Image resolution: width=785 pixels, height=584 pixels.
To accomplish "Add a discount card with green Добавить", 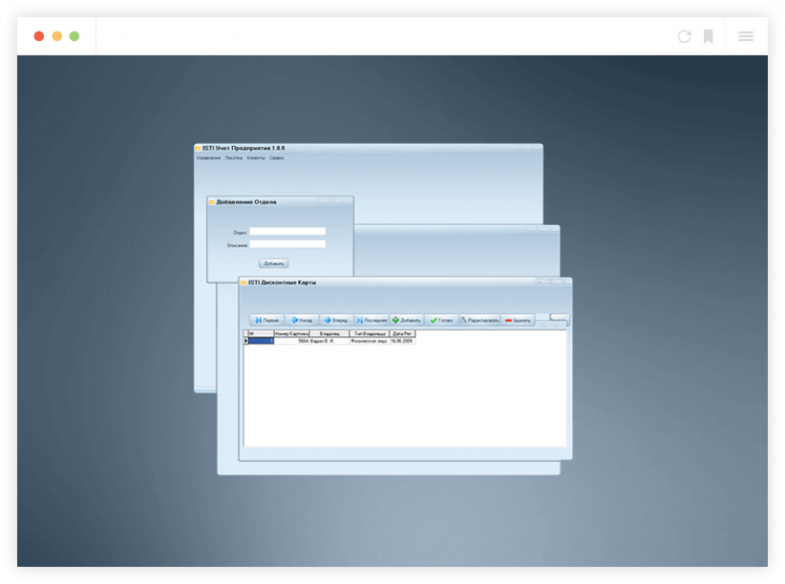I will pyautogui.click(x=406, y=320).
